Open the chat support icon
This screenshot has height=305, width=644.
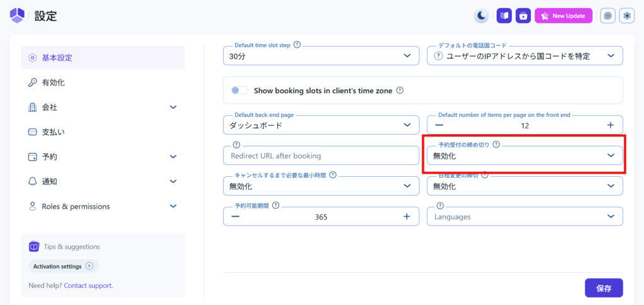click(x=608, y=16)
